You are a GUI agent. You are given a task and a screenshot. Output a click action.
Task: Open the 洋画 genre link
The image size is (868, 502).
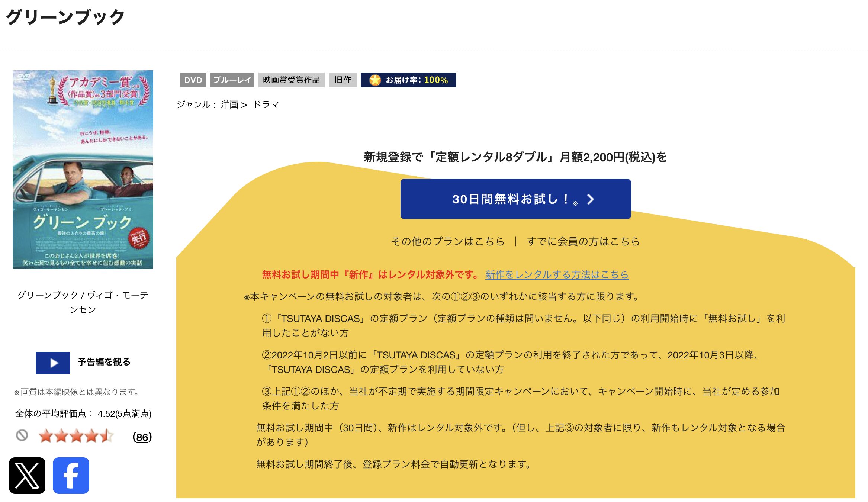click(x=229, y=105)
